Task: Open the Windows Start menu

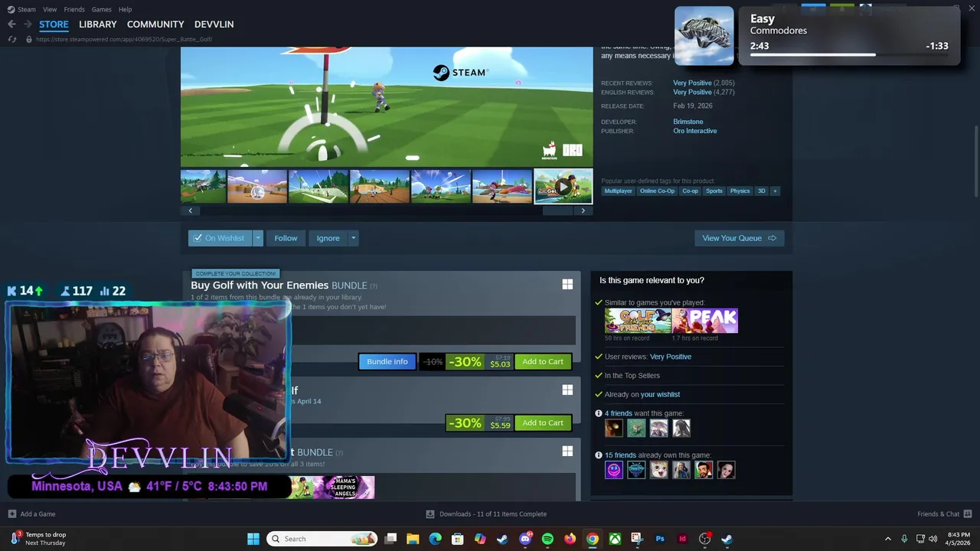Action: [x=253, y=539]
